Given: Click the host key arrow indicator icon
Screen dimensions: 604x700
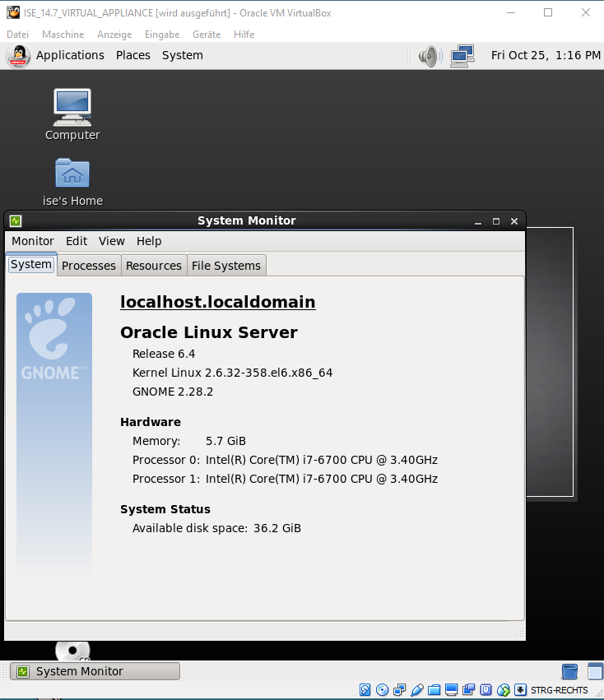Looking at the screenshot, I should point(520,690).
